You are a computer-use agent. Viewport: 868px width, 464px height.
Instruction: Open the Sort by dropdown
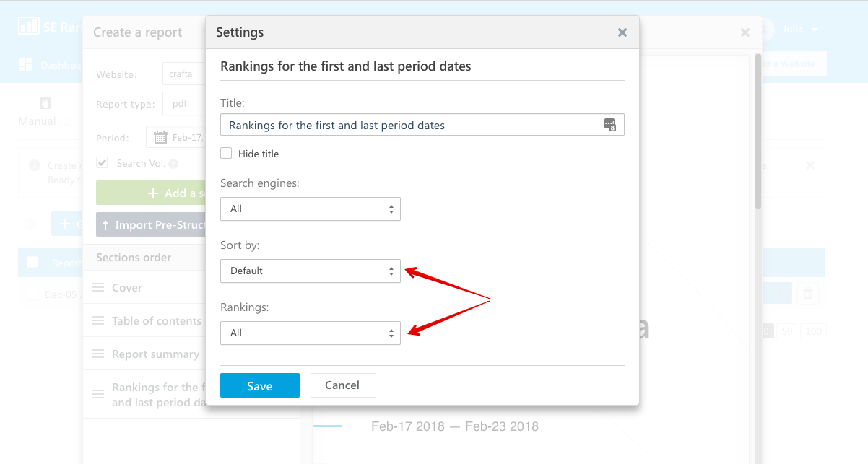tap(311, 271)
